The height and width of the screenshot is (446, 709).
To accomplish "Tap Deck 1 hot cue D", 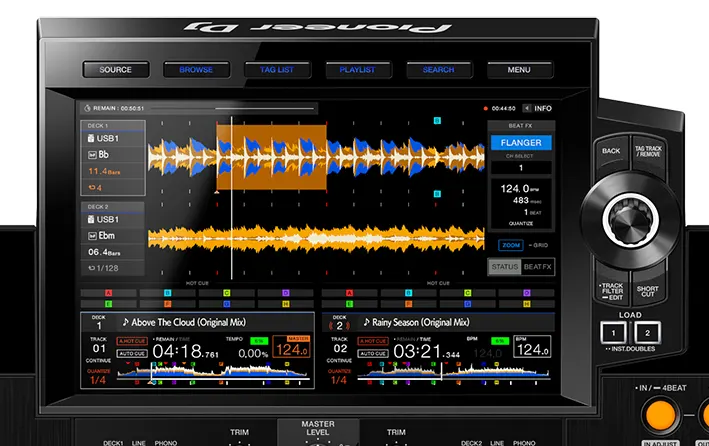I will pyautogui.click(x=285, y=293).
